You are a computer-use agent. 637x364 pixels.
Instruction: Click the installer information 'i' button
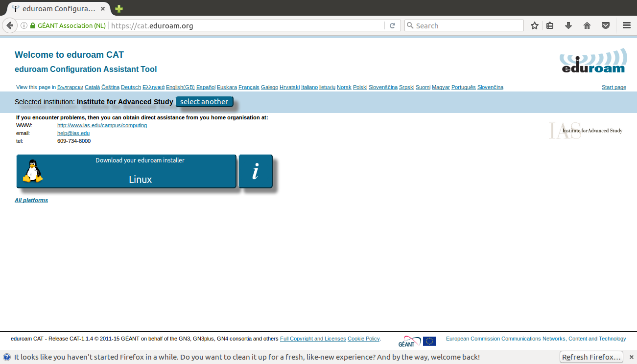[x=255, y=171]
